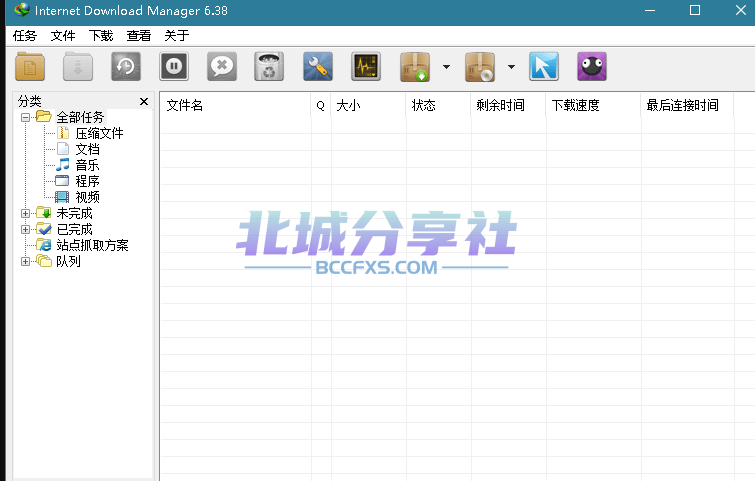Click the purple face icon in toolbar

pos(592,67)
